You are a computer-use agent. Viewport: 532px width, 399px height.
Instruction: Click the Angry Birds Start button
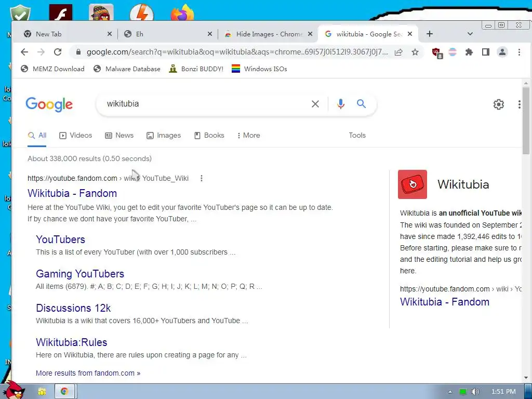(14, 390)
